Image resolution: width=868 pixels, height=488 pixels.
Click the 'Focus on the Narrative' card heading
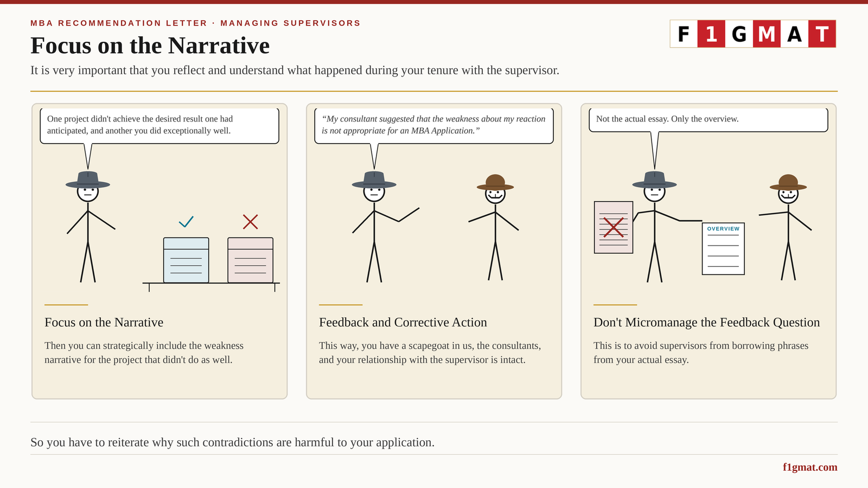(x=104, y=322)
